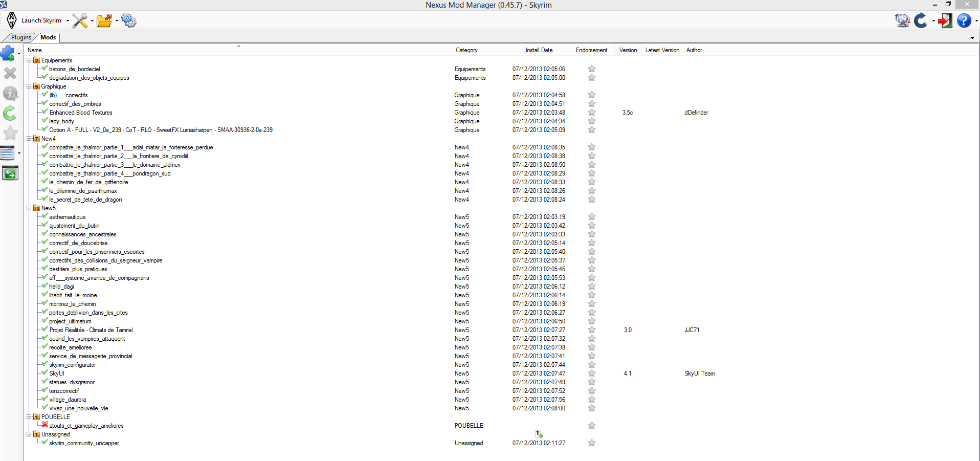980x461 pixels.
Task: Collapse the New4 category group
Action: pos(29,138)
